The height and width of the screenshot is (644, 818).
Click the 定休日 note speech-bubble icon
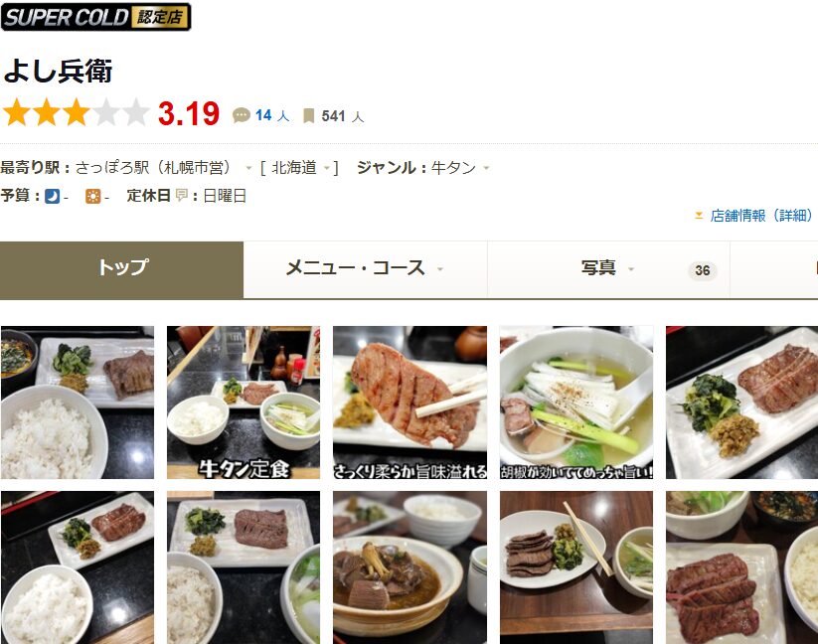click(x=181, y=196)
